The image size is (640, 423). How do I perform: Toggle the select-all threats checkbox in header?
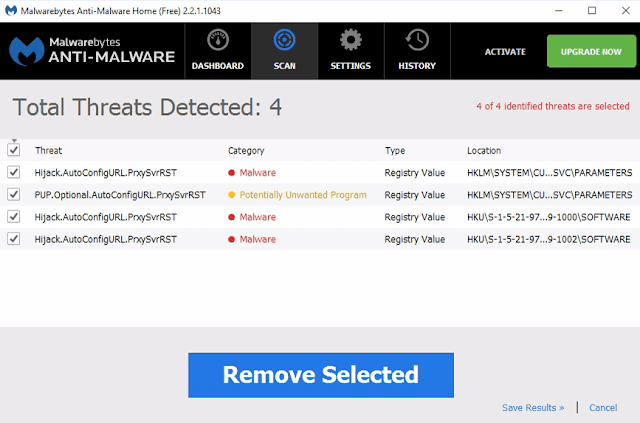13,150
